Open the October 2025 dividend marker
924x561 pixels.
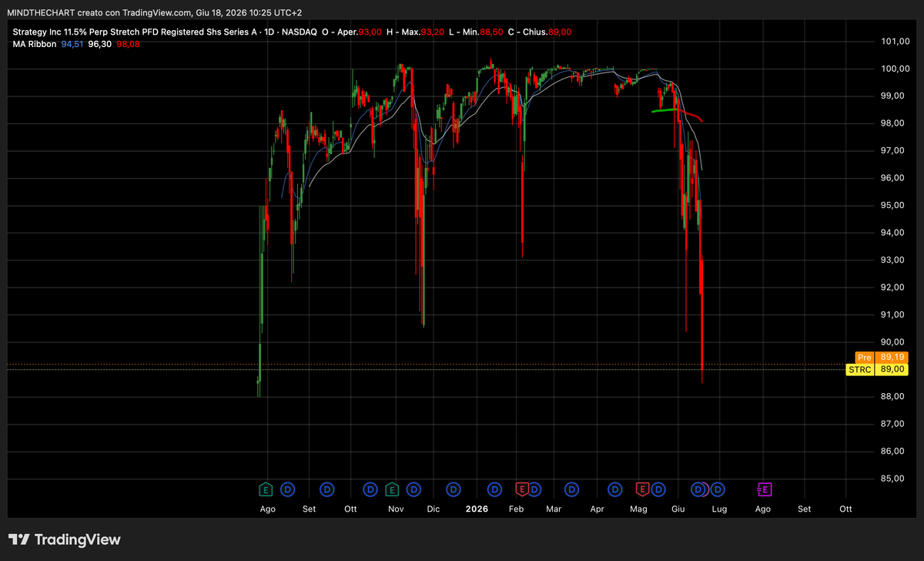370,489
